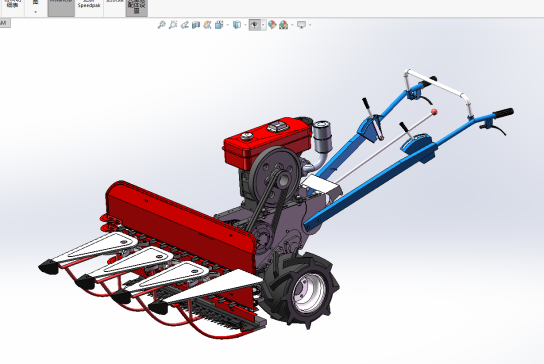Expand the View Settings dropdown arrow

pos(310,25)
